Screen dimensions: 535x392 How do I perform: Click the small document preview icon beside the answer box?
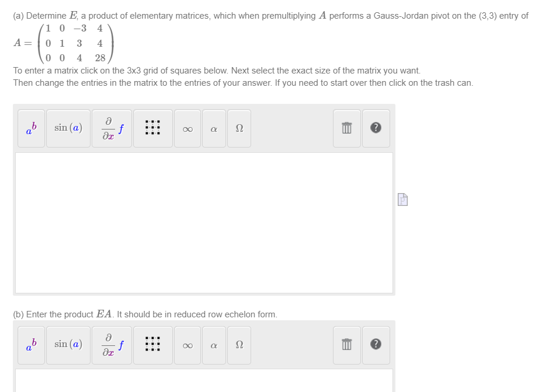pyautogui.click(x=402, y=199)
